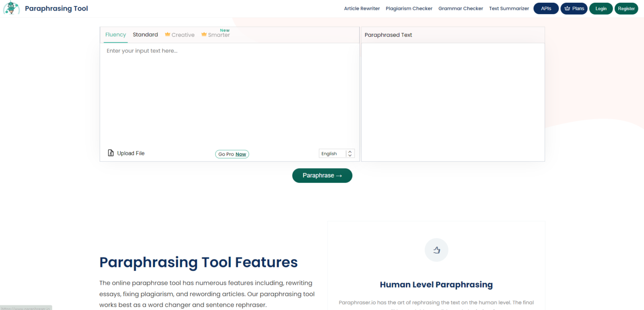Select the Creative premium mode tab

pyautogui.click(x=183, y=35)
